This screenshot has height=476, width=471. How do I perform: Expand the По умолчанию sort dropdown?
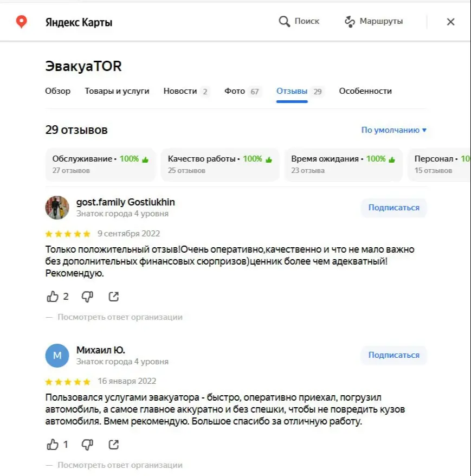pyautogui.click(x=394, y=130)
